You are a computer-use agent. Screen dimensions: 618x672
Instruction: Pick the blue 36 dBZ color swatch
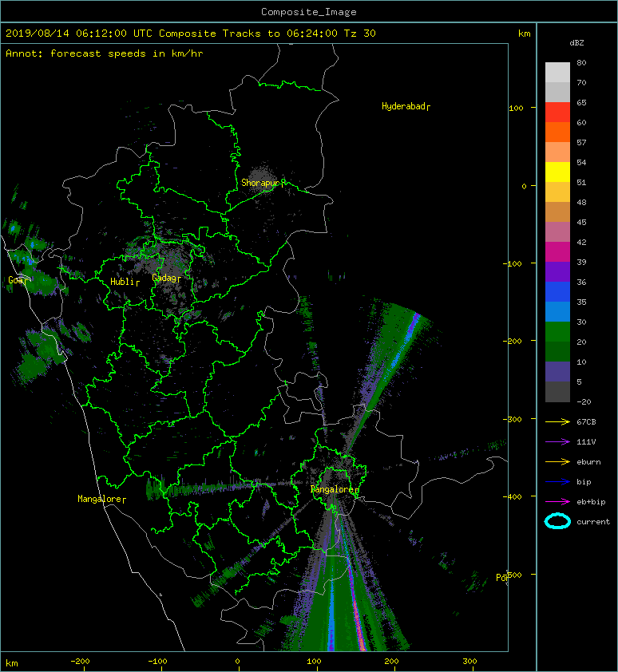[x=557, y=291]
